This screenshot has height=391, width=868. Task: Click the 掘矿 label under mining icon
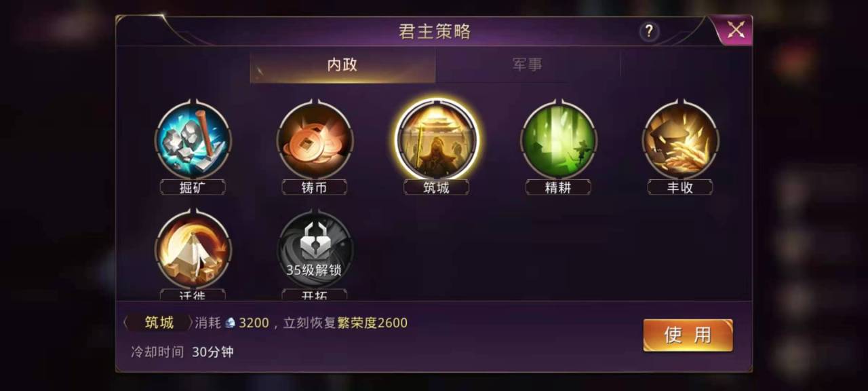[x=193, y=187]
